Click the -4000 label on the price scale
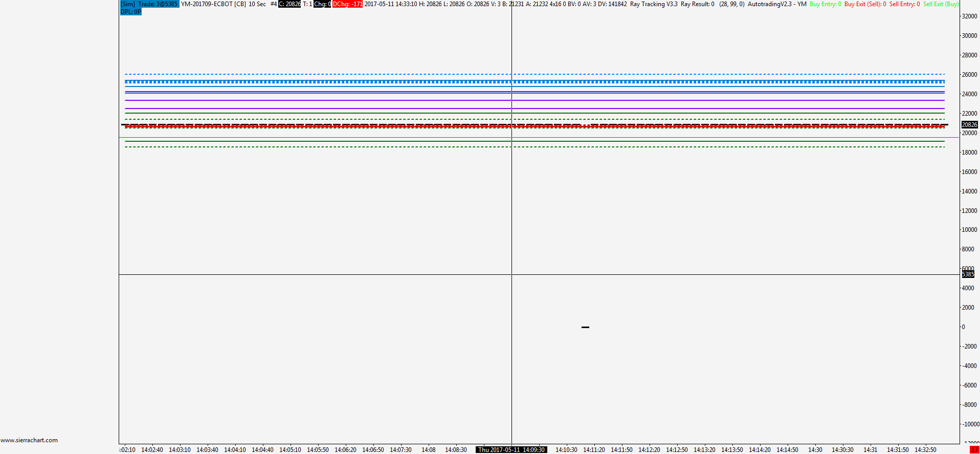 click(969, 366)
